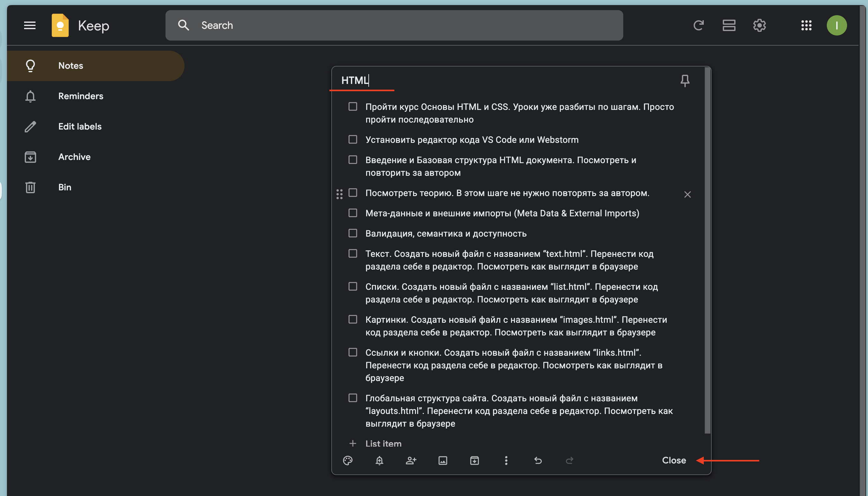Check the 'Текст. Создать новый файл' item

click(353, 253)
